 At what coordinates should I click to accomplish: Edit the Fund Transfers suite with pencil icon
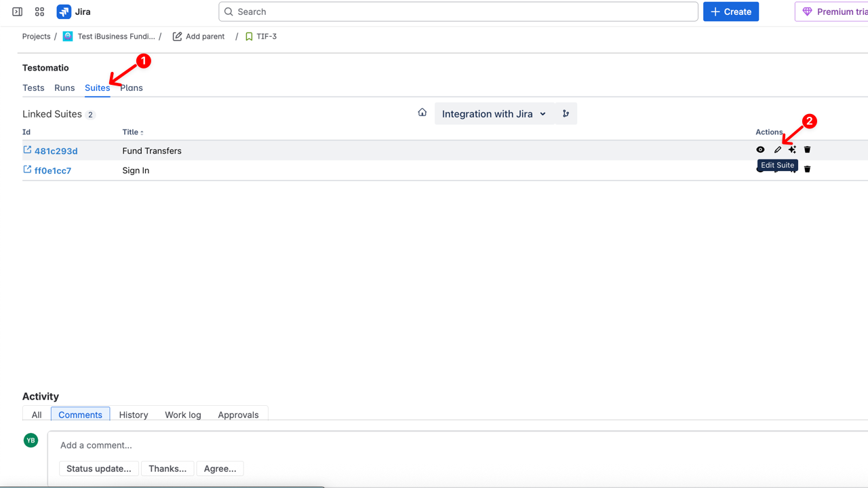pyautogui.click(x=777, y=150)
